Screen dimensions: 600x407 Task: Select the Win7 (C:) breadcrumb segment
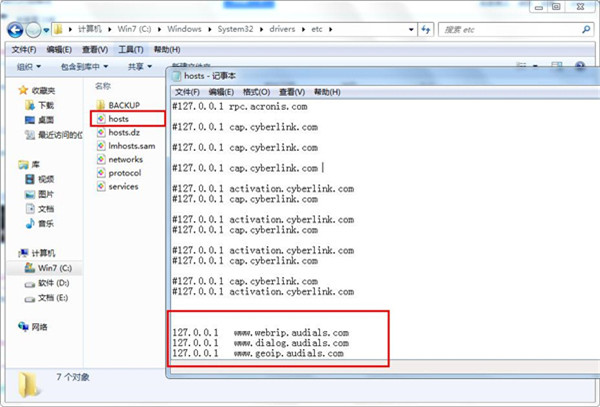(134, 29)
